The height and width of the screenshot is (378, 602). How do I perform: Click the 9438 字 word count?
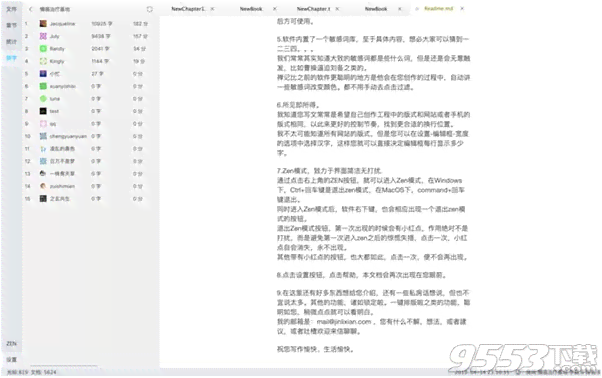pyautogui.click(x=101, y=36)
